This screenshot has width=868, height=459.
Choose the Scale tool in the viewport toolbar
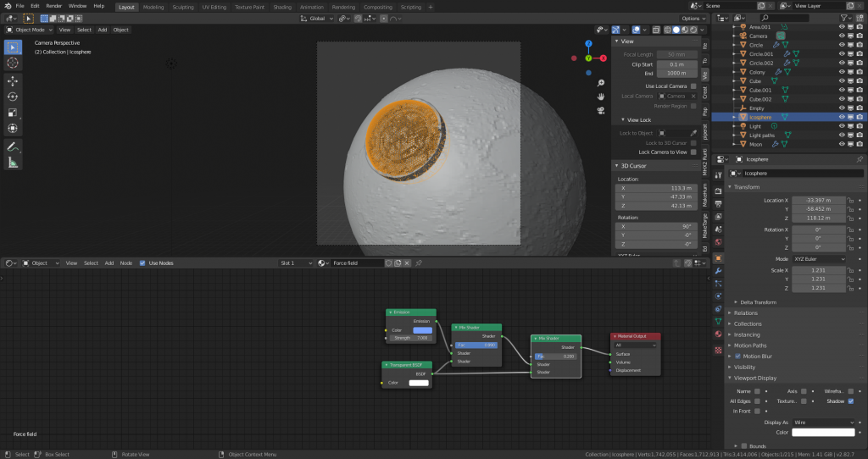click(x=13, y=113)
